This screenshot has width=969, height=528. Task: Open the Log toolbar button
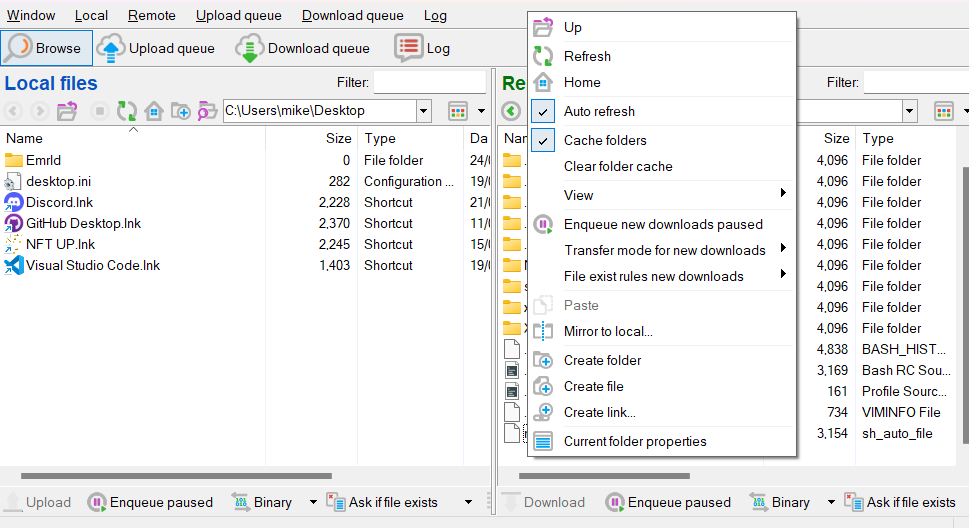pyautogui.click(x=422, y=48)
